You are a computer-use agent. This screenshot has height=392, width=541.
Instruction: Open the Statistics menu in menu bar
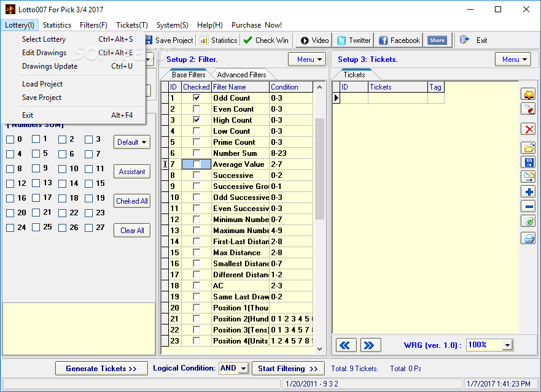pyautogui.click(x=57, y=25)
